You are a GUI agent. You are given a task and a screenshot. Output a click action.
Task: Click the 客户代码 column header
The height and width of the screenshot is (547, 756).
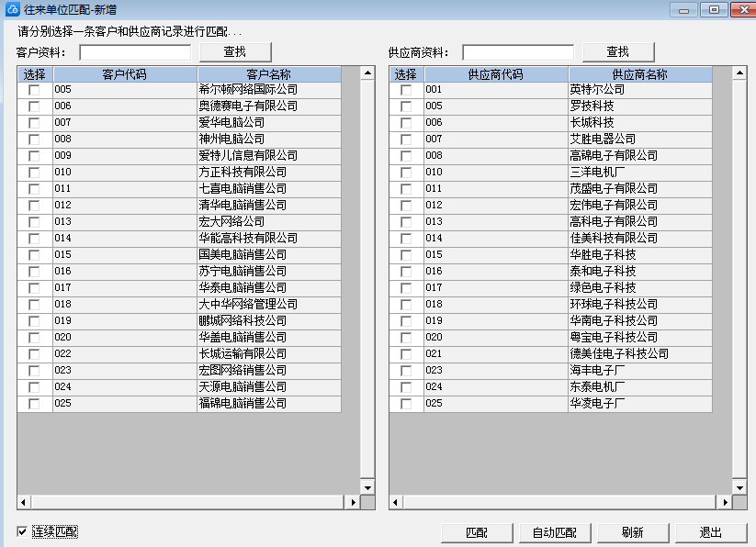click(x=125, y=74)
